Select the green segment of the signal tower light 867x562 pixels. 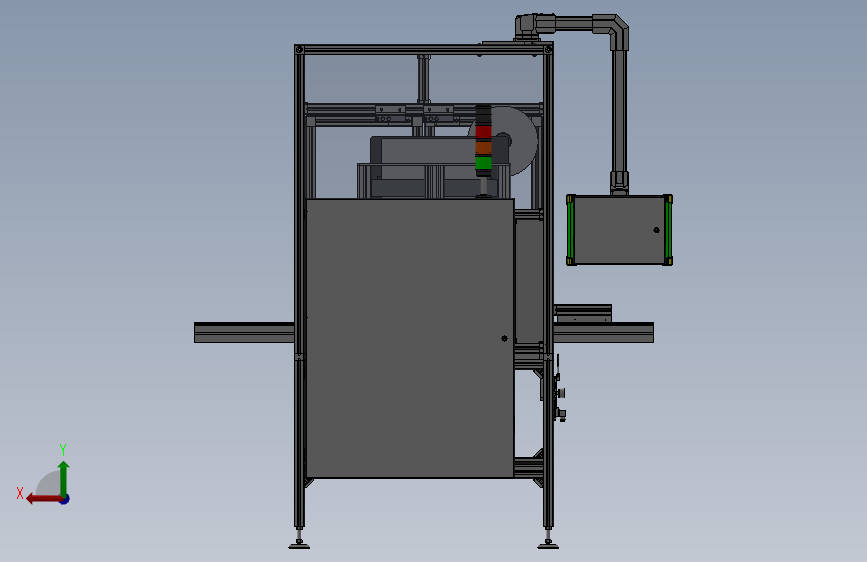pos(483,163)
